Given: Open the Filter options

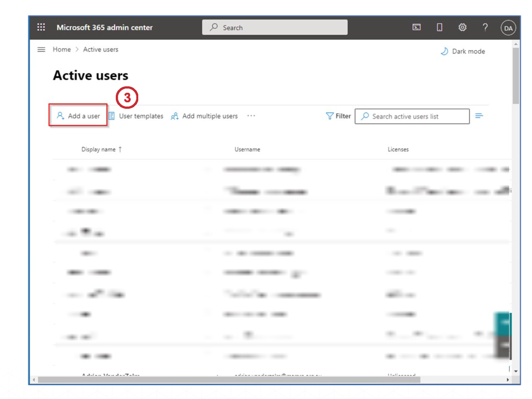Looking at the screenshot, I should 338,116.
